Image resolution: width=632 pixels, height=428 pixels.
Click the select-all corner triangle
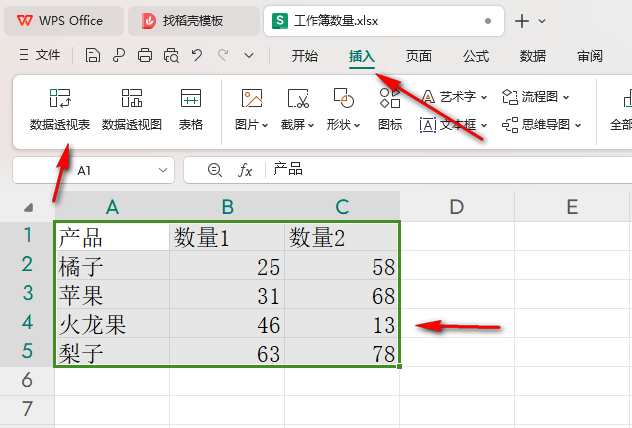(28, 208)
